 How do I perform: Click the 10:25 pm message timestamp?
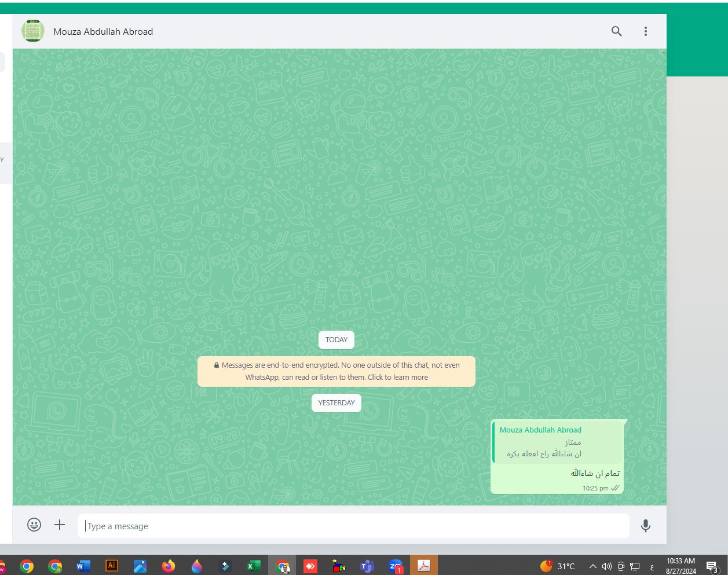tap(595, 488)
